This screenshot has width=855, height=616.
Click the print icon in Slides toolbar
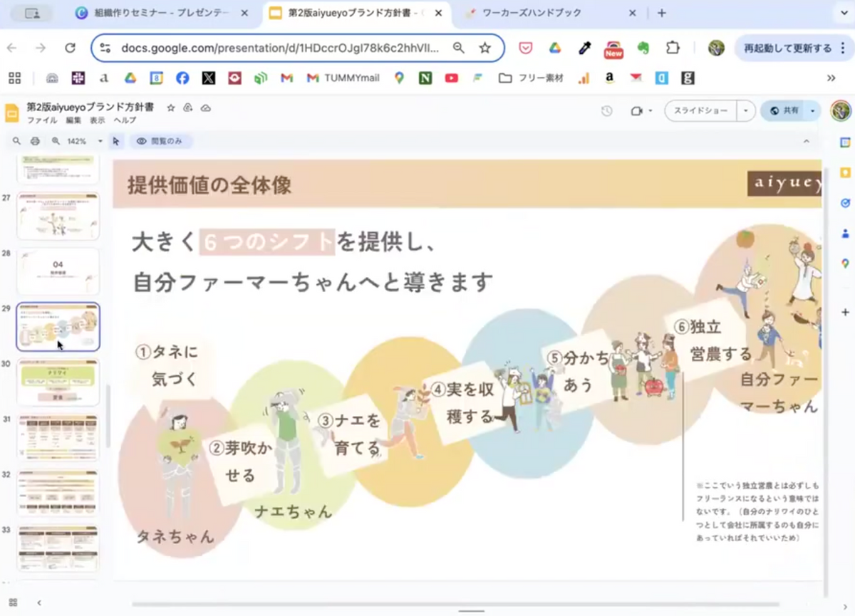click(35, 141)
